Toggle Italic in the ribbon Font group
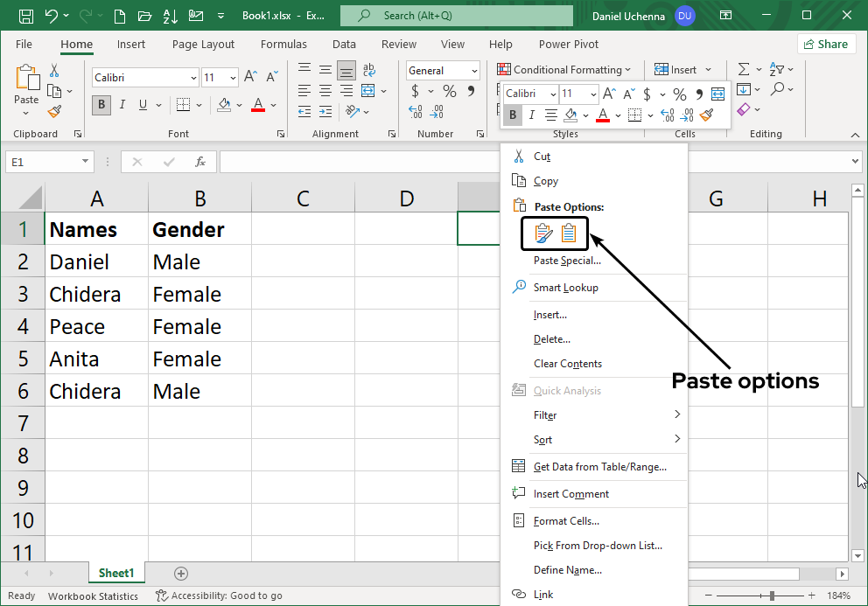Viewport: 868px width, 606px height. (x=122, y=105)
